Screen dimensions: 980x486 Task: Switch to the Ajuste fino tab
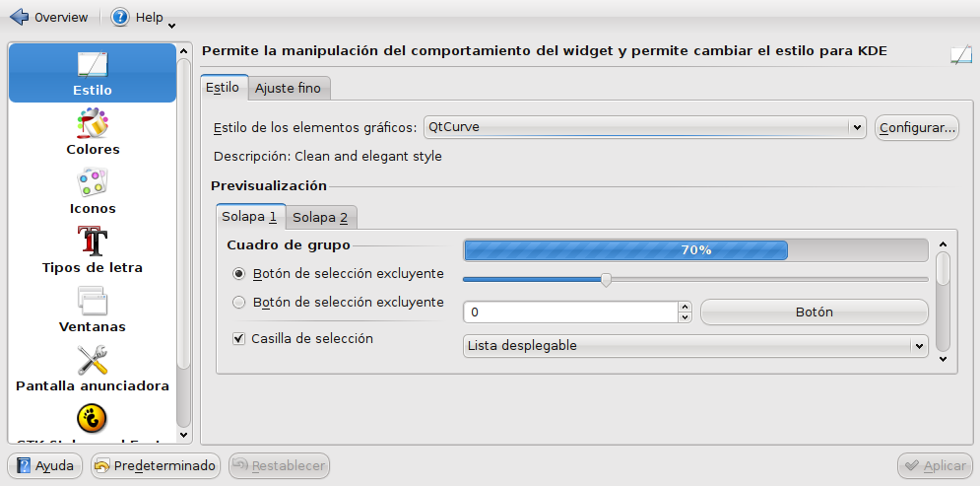click(x=289, y=88)
